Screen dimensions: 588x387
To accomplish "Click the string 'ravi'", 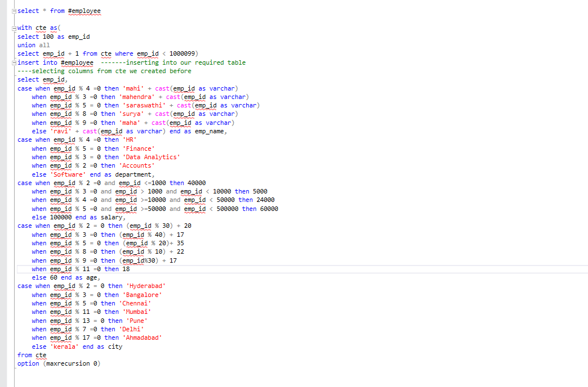I will coord(61,131).
